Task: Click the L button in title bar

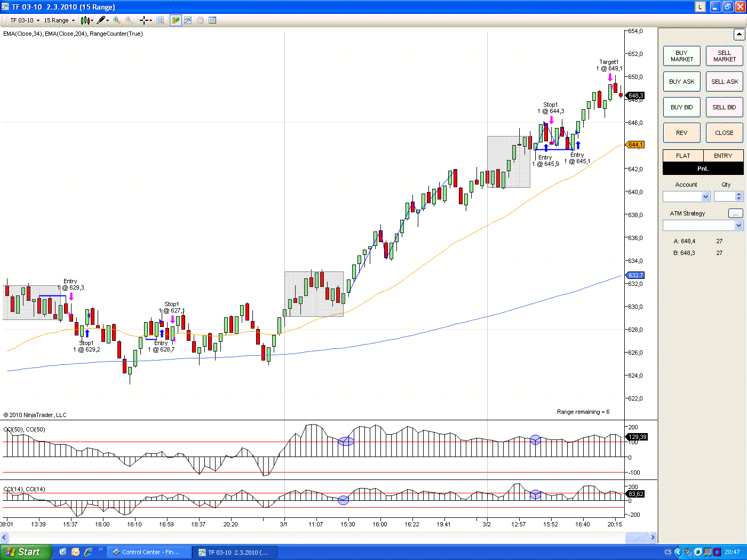Action: tap(700, 7)
